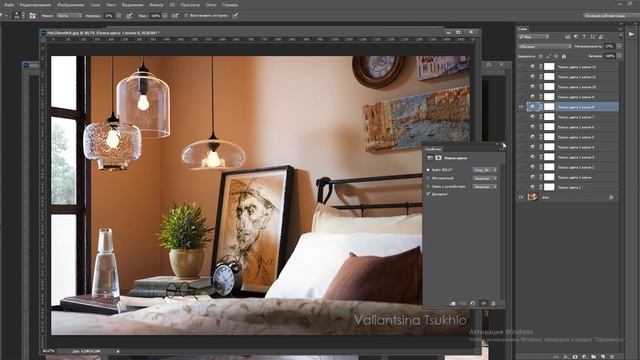Open the Окно menu
This screenshot has width=640, height=360.
click(211, 5)
